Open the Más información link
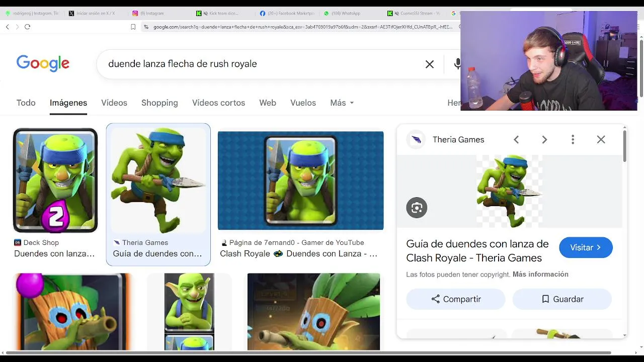The height and width of the screenshot is (362, 644). tap(540, 274)
